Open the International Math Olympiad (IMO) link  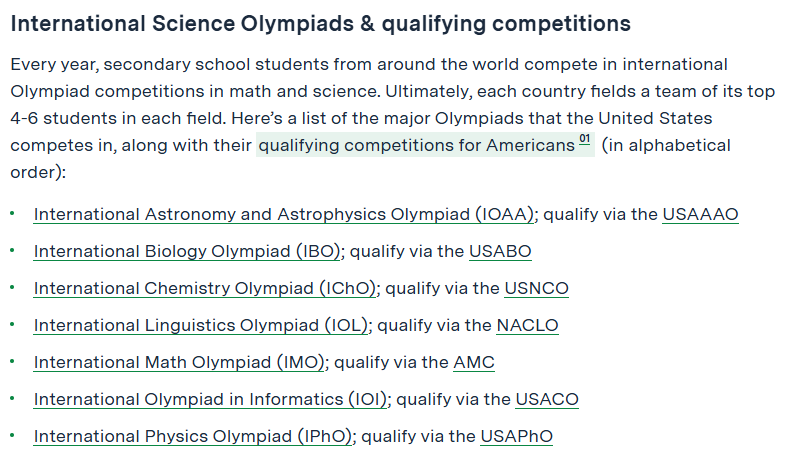179,362
